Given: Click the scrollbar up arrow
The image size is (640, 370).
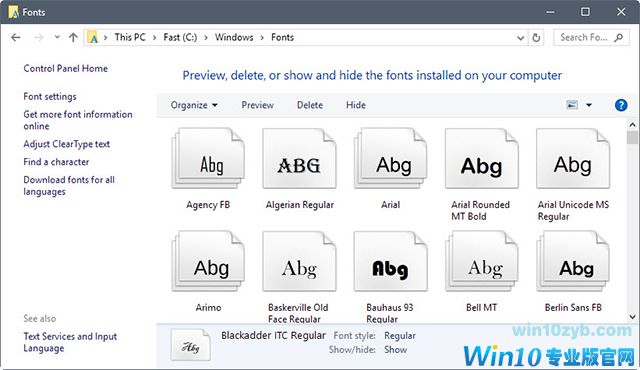Looking at the screenshot, I should click(633, 124).
